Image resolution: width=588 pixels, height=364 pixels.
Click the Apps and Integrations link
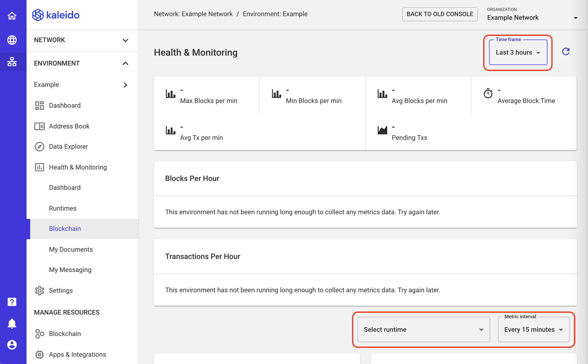(77, 354)
